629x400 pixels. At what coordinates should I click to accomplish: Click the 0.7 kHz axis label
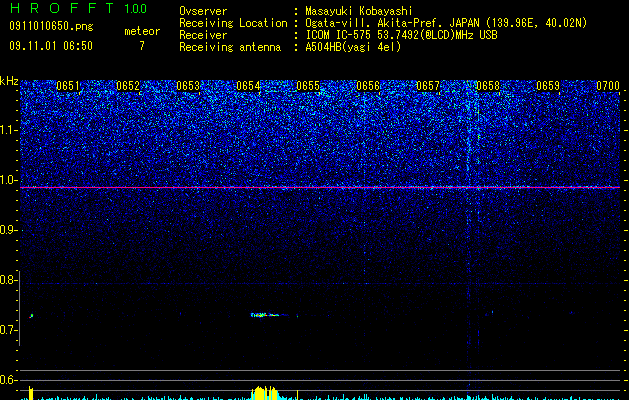pos(9,330)
